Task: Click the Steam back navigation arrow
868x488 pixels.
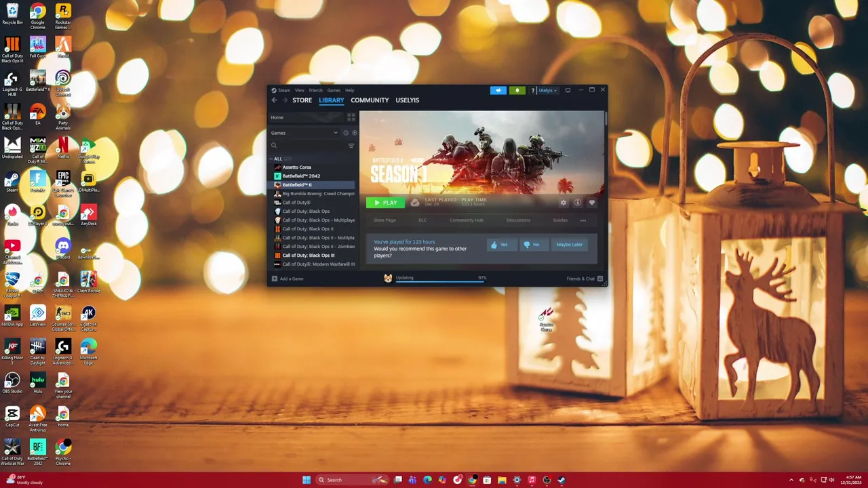Action: coord(275,100)
